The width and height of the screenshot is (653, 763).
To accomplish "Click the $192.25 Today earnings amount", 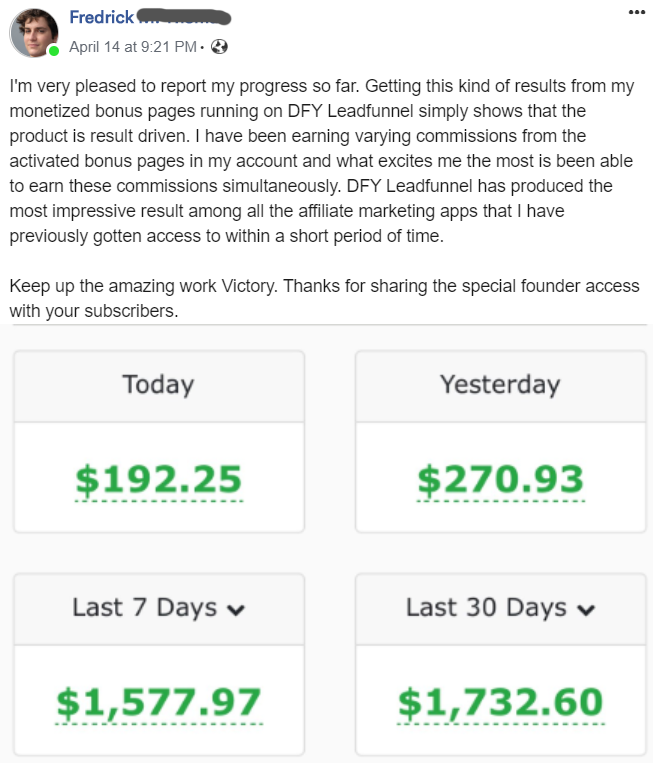I will [159, 480].
